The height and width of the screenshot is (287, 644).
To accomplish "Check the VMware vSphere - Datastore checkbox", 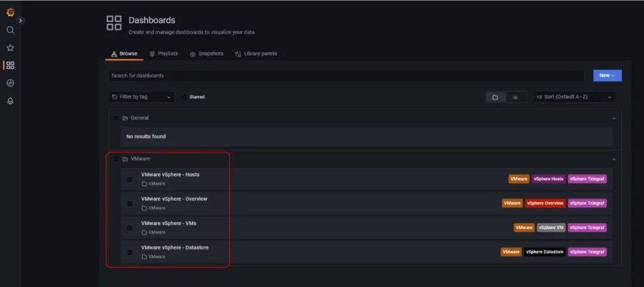I will point(130,252).
